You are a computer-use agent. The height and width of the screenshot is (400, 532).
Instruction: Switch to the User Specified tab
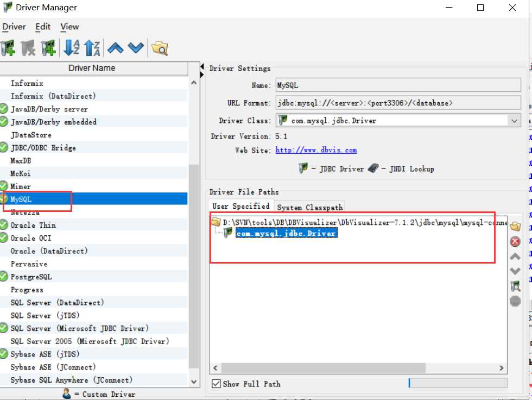point(241,206)
